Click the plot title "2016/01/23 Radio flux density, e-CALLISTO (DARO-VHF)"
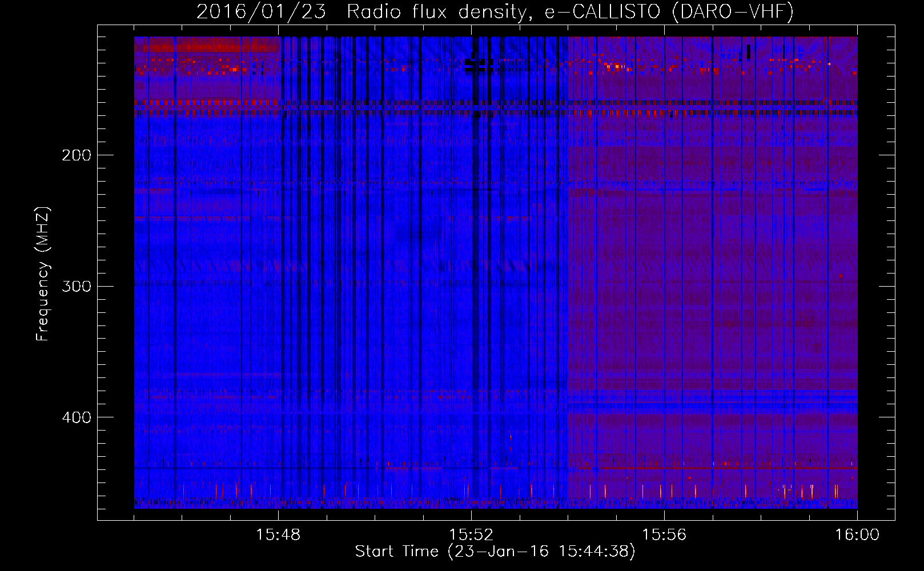924x571 pixels. click(495, 12)
